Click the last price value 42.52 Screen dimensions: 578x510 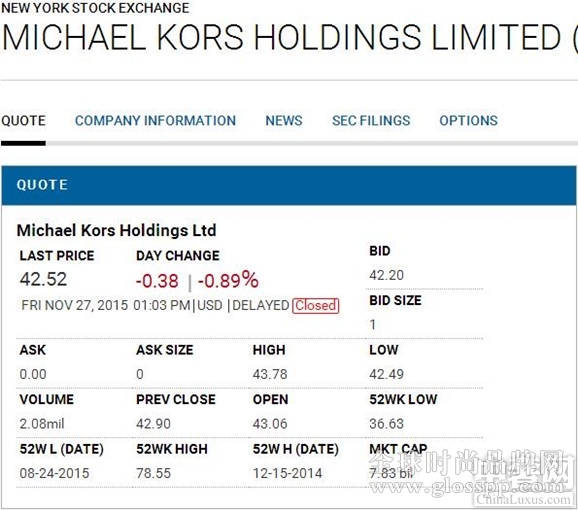pyautogui.click(x=43, y=279)
